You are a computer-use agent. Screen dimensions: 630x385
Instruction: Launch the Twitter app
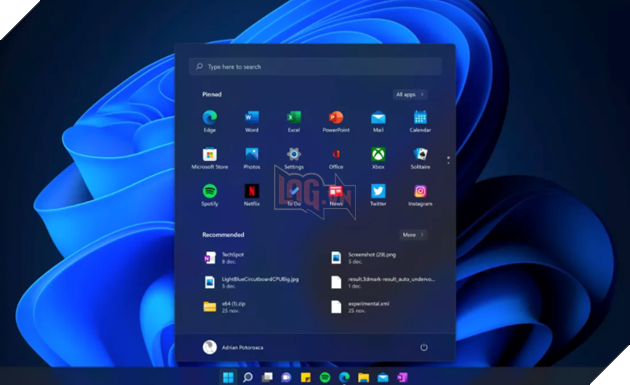click(x=378, y=195)
